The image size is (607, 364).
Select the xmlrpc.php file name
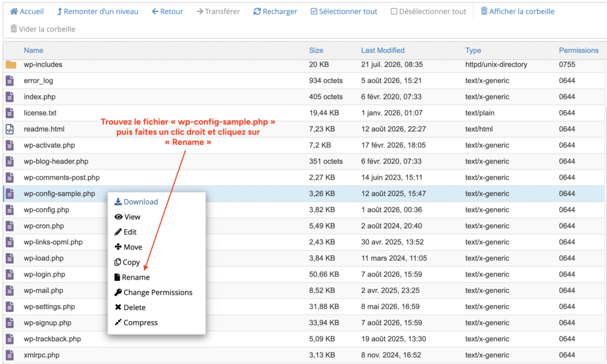pos(41,355)
